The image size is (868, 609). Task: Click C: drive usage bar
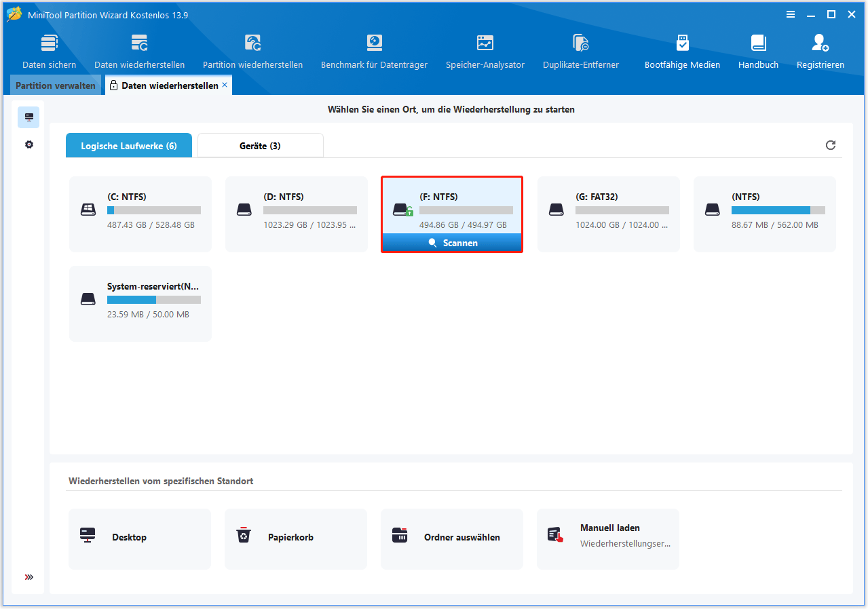[154, 210]
